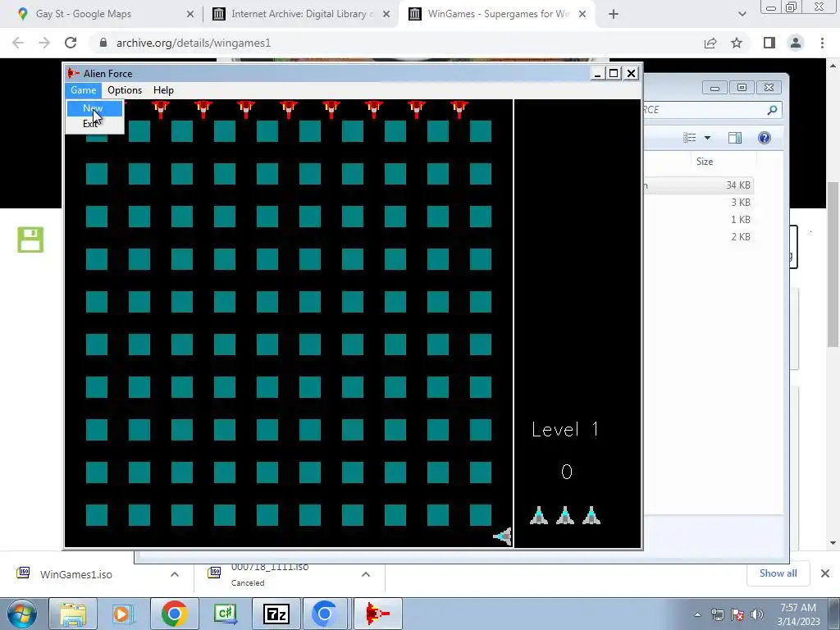
Task: Sort by the Size column header
Action: point(705,162)
